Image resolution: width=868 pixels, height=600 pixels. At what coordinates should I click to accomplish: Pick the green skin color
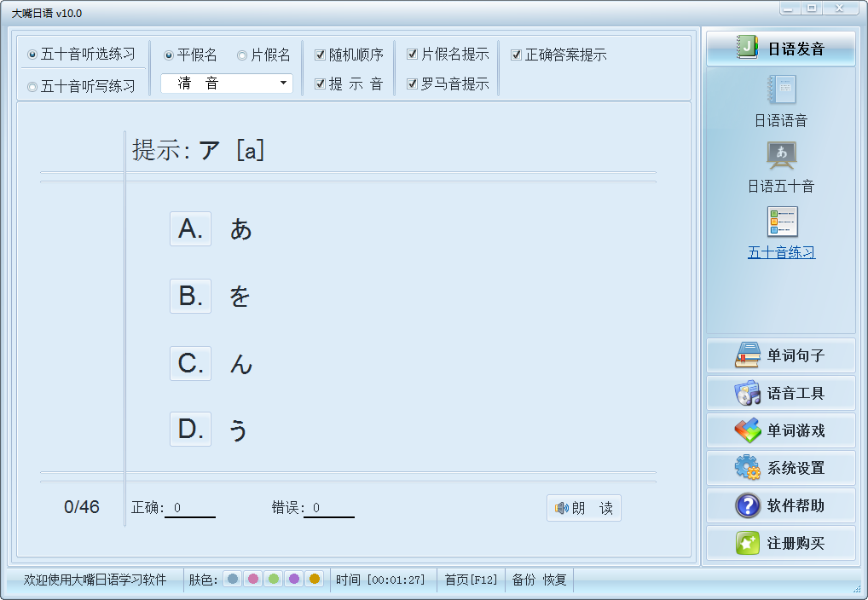click(x=274, y=579)
